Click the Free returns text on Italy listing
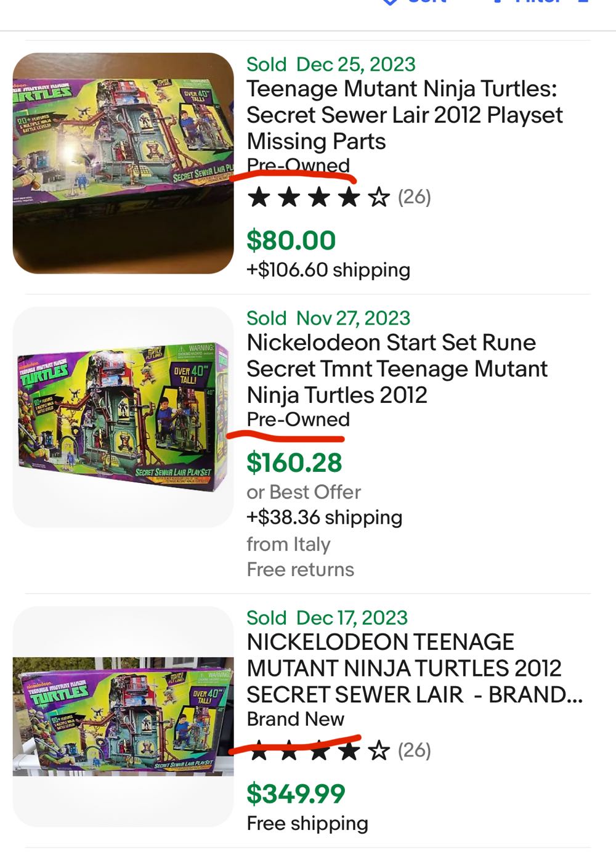 (299, 569)
